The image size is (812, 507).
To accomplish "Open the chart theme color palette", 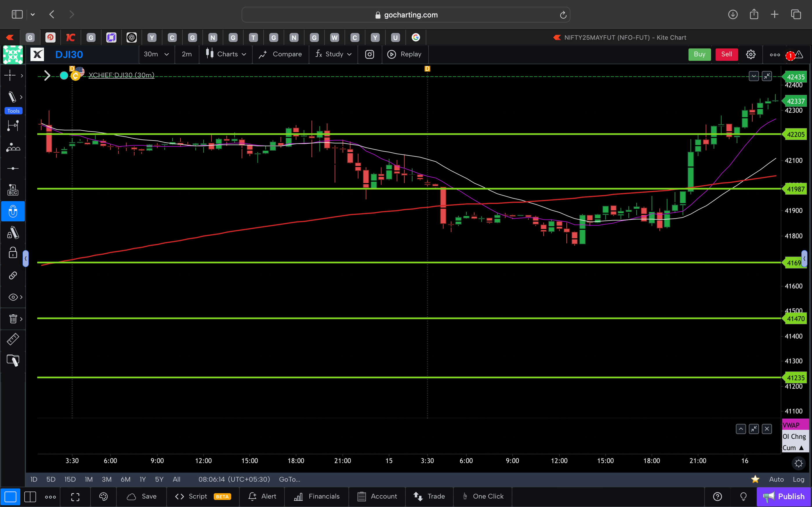I will click(x=103, y=497).
